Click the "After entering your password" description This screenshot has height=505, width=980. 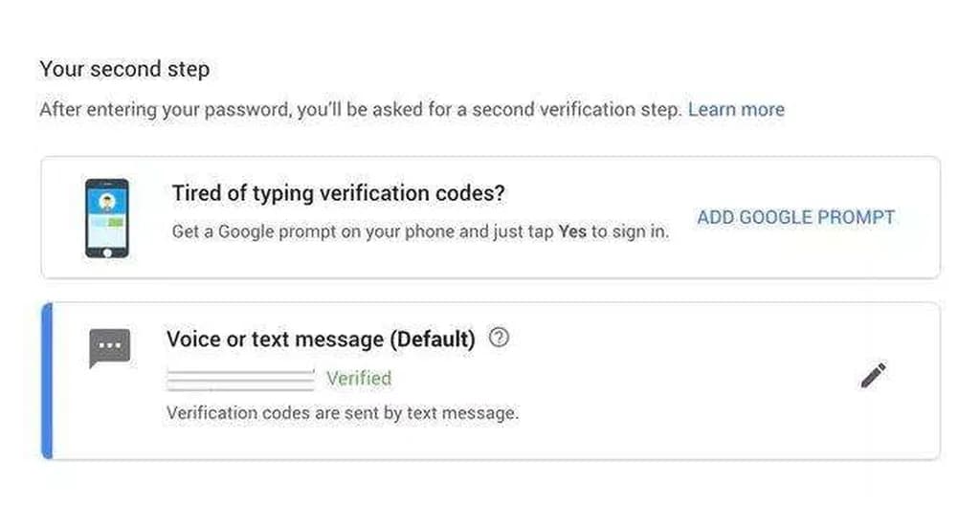tap(165, 109)
